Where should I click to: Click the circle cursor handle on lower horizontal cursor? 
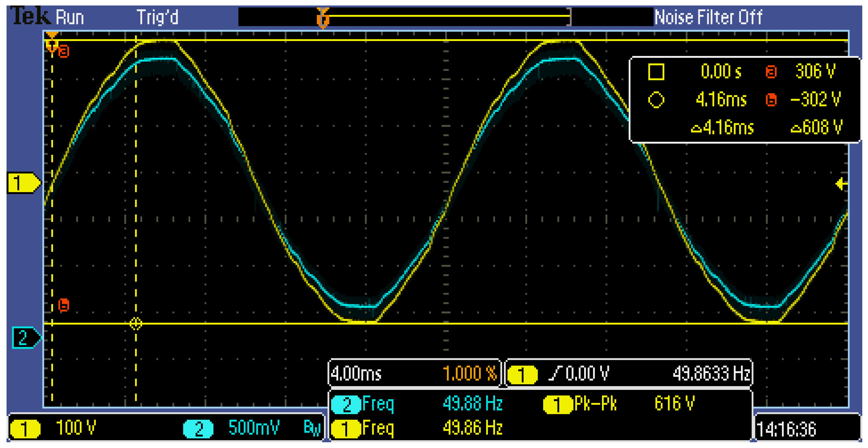coord(136,324)
